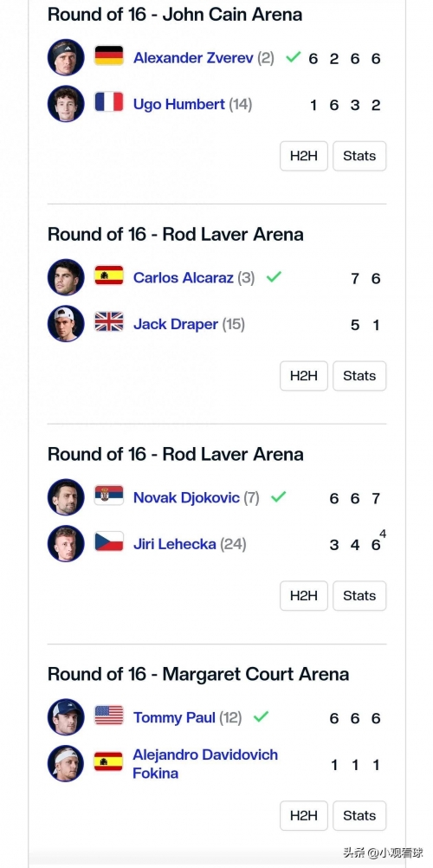
Task: Open H2H for the Alcaraz vs Draper match
Action: [304, 376]
